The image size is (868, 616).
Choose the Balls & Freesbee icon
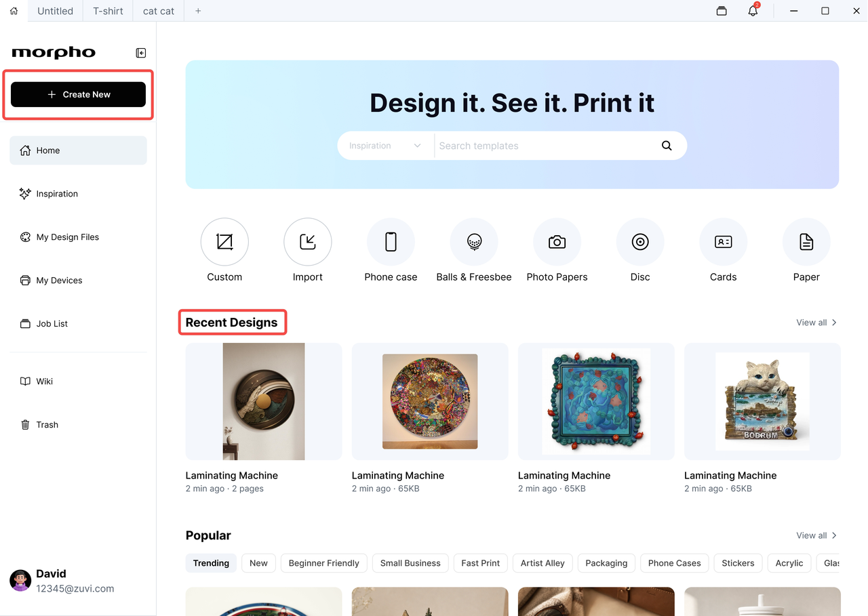(x=474, y=242)
